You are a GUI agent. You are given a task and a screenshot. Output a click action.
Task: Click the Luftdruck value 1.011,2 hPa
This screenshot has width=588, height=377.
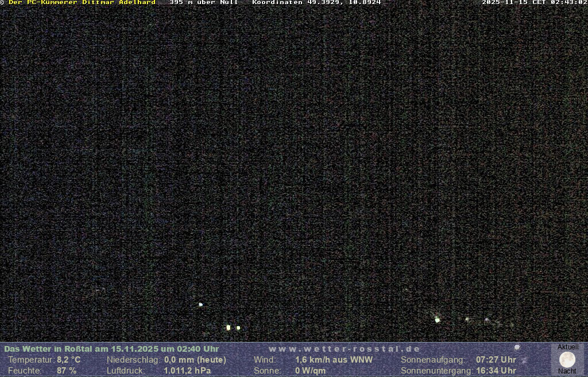187,371
